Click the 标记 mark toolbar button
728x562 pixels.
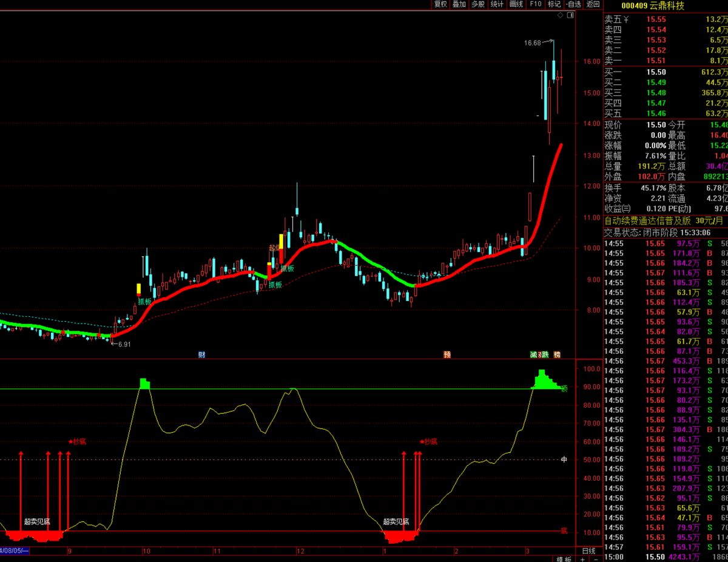click(x=554, y=4)
